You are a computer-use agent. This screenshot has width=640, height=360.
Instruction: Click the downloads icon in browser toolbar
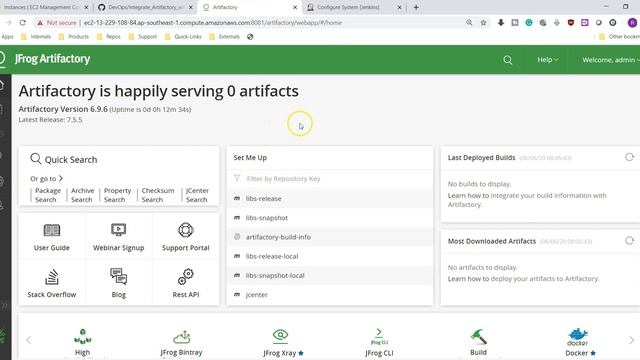[501, 23]
